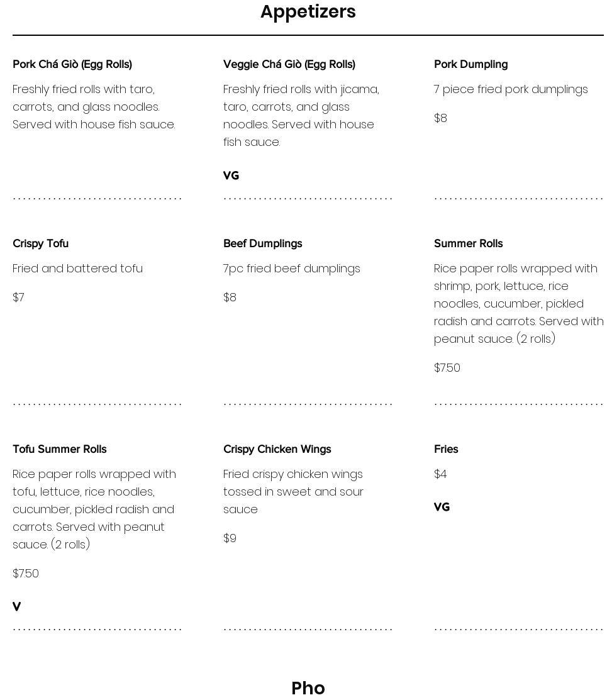The width and height of the screenshot is (607, 700).
Task: Click the Appetizers section heading
Action: [308, 12]
